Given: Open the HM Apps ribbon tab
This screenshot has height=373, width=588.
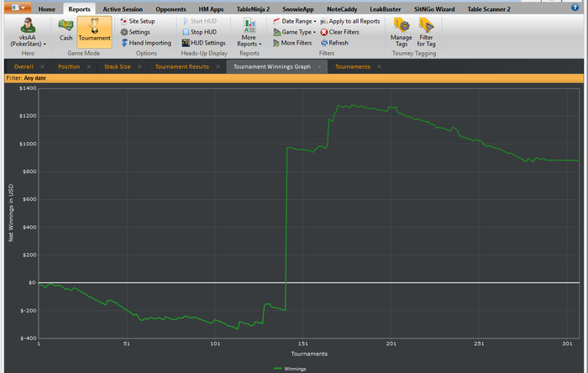Looking at the screenshot, I should coord(211,9).
